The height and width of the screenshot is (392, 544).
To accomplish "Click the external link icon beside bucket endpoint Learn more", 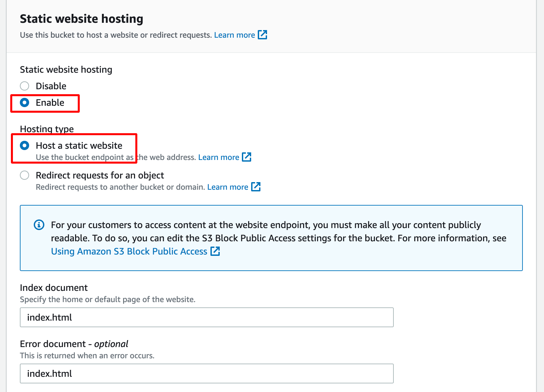I will (247, 157).
